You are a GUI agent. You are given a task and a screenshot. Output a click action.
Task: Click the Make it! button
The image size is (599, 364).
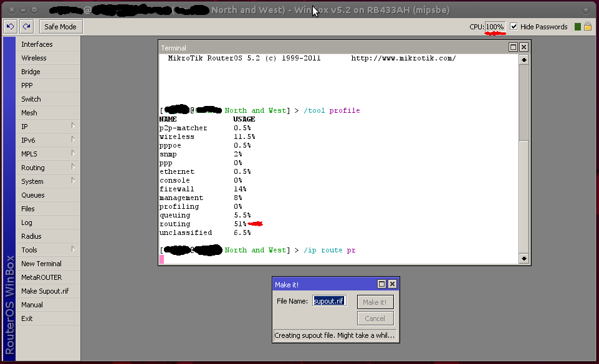(x=375, y=302)
